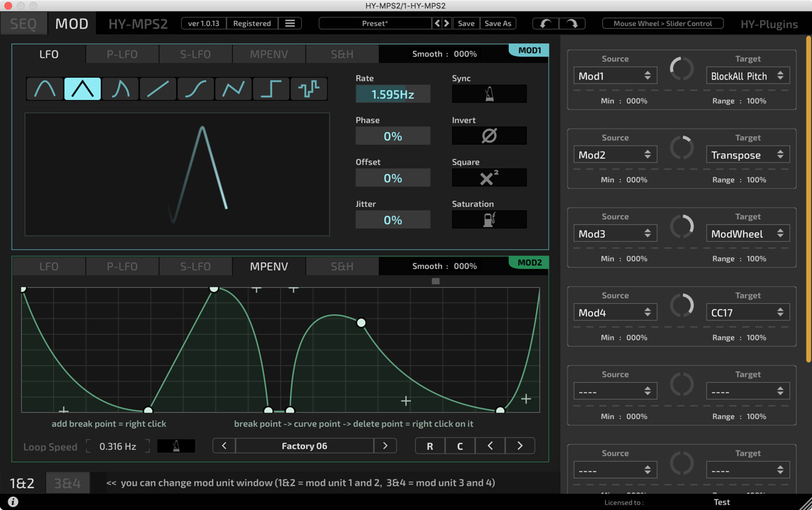Screen dimensions: 812x510
Task: Switch to the SEQ tab
Action: 24,23
